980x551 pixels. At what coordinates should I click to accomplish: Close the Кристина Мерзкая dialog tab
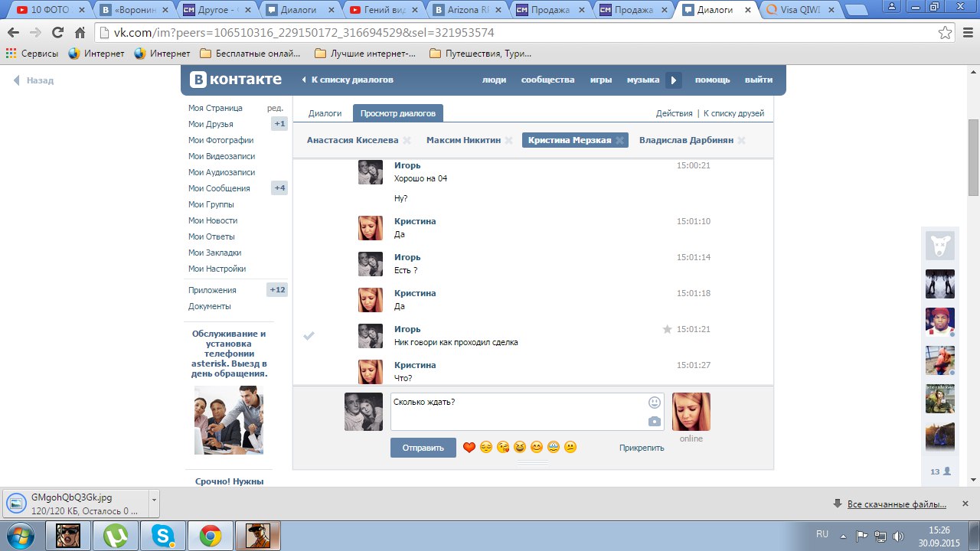(x=619, y=140)
